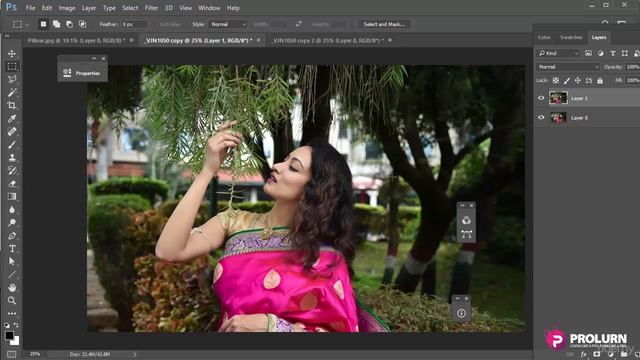Open the Filter menu
The image size is (640, 360).
[x=151, y=8]
